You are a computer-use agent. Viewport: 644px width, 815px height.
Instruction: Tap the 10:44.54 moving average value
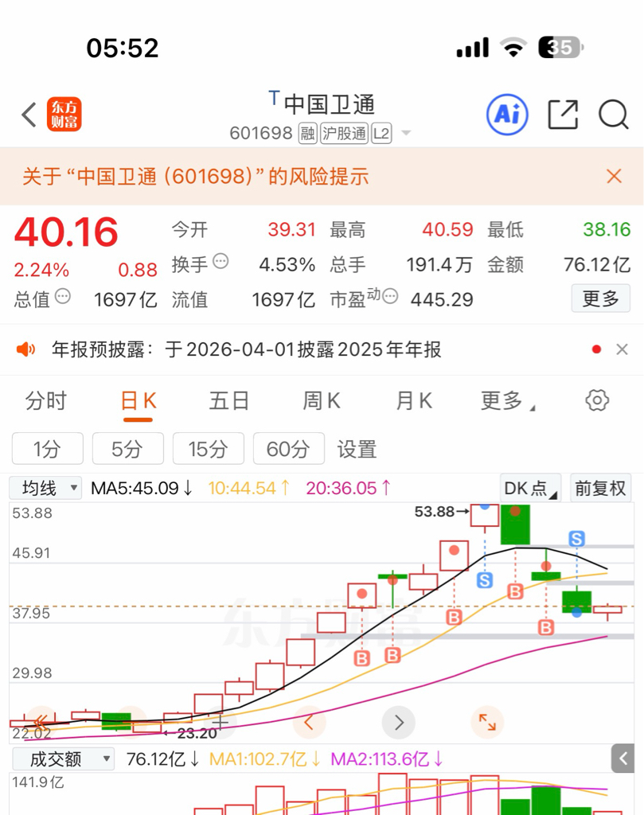coord(249,488)
